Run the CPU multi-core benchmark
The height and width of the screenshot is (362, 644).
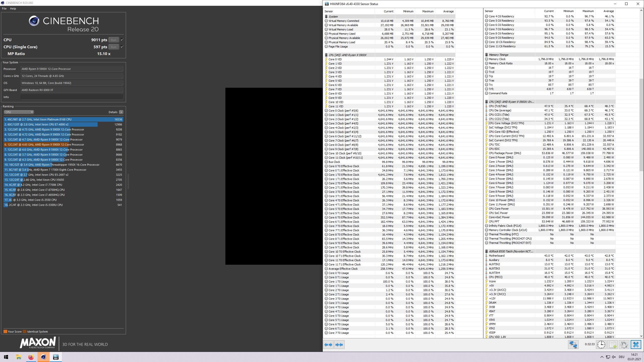(113, 40)
